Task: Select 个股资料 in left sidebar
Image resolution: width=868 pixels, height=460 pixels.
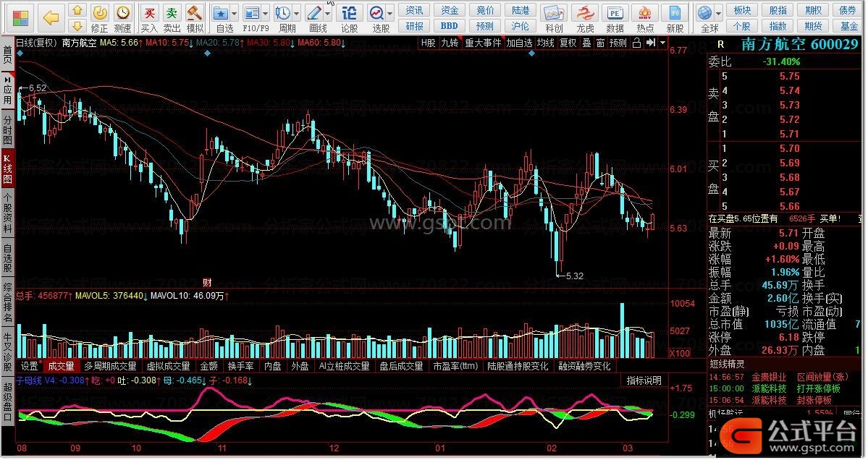Action: tap(7, 213)
